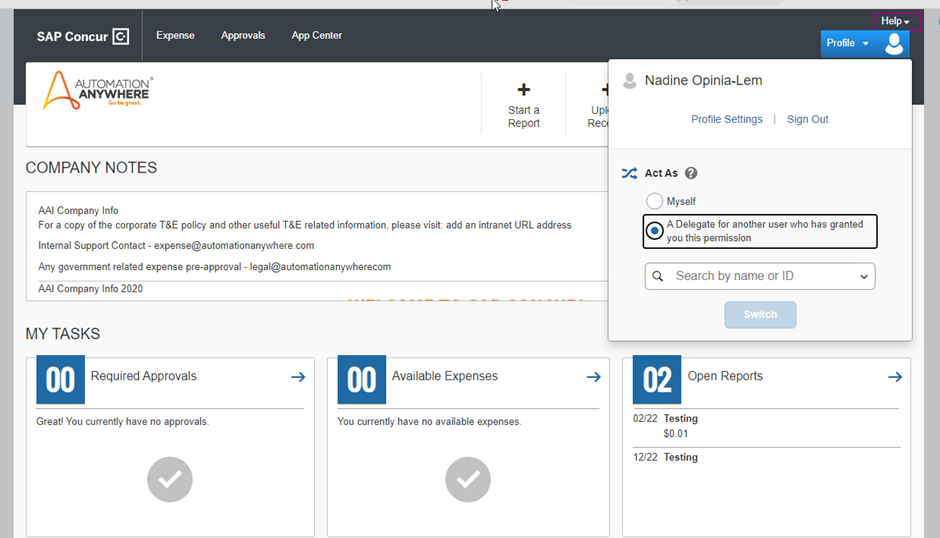The image size is (940, 538).
Task: Click the Start a Report label
Action: pos(523,116)
